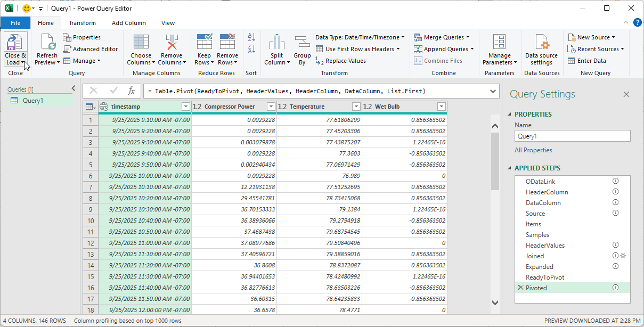
Task: Open the Add Column tab
Action: (128, 23)
